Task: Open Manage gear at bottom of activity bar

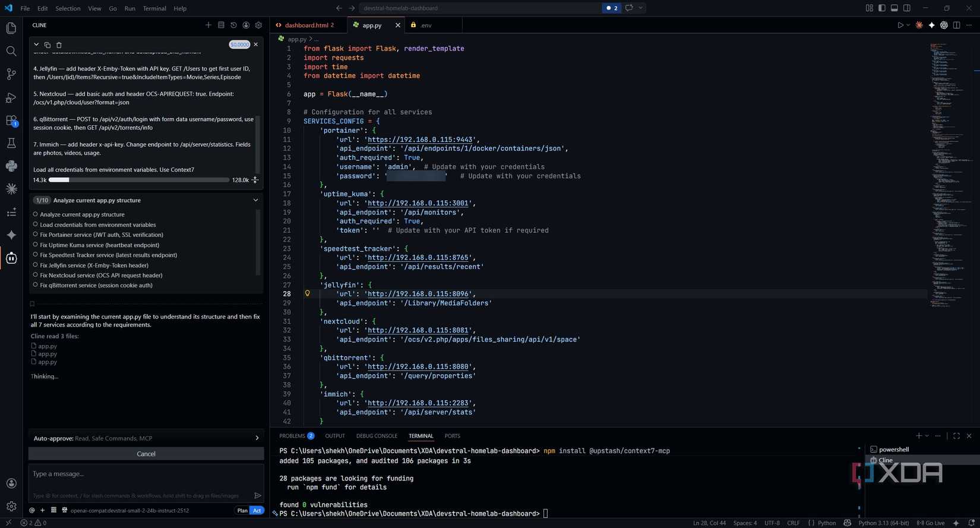Action: pos(11,506)
